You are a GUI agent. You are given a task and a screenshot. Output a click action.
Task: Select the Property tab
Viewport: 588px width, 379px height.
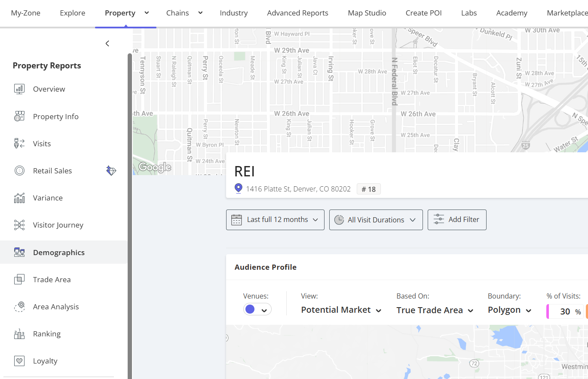(x=120, y=13)
